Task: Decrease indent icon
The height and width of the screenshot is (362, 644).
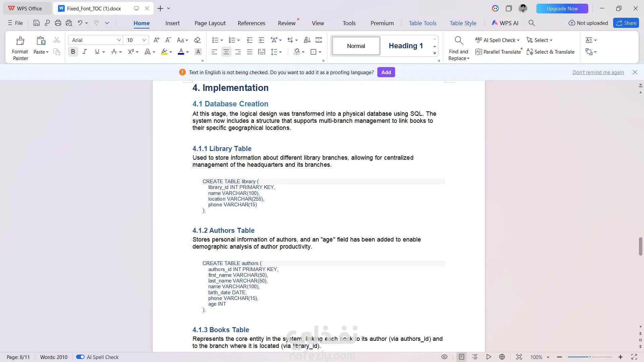Action: [250, 40]
